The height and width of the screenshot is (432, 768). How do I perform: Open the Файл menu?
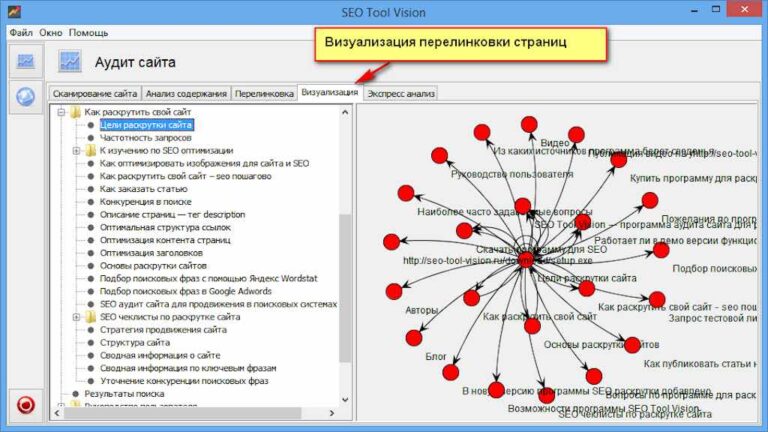(21, 33)
